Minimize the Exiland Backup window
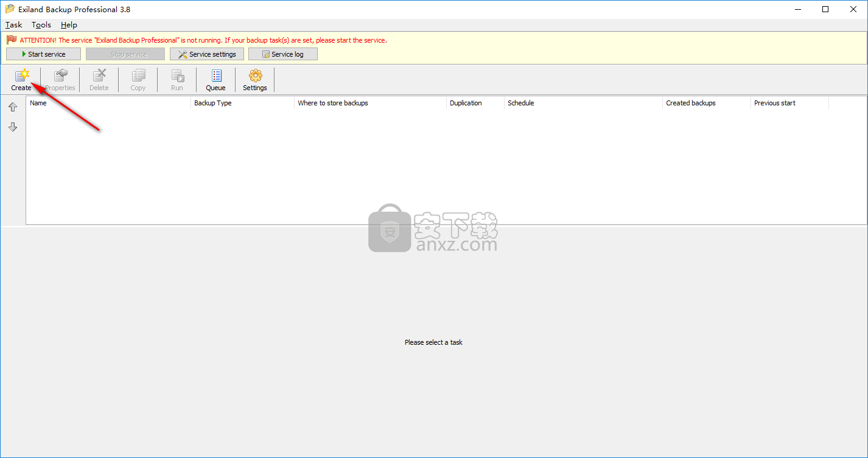This screenshot has width=868, height=458. pos(797,9)
